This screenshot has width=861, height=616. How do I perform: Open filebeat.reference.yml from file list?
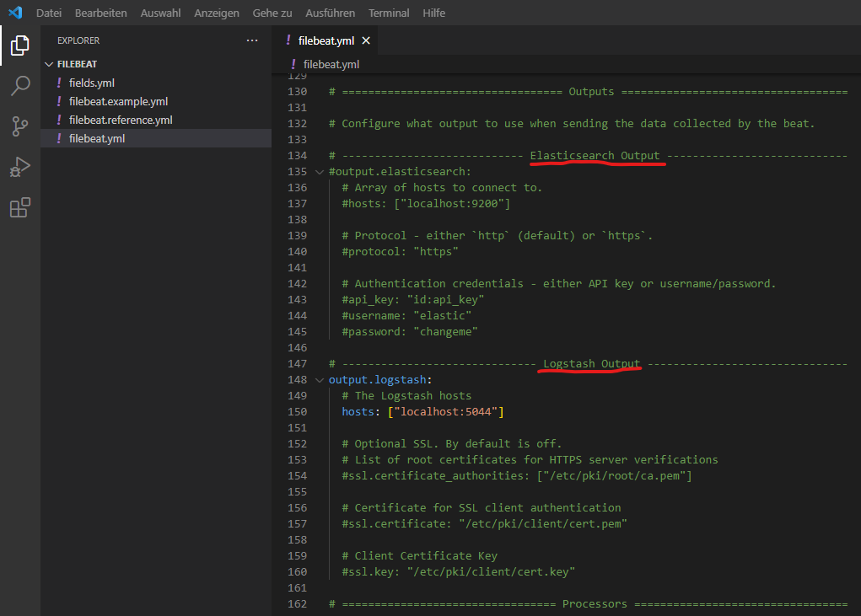tap(121, 120)
